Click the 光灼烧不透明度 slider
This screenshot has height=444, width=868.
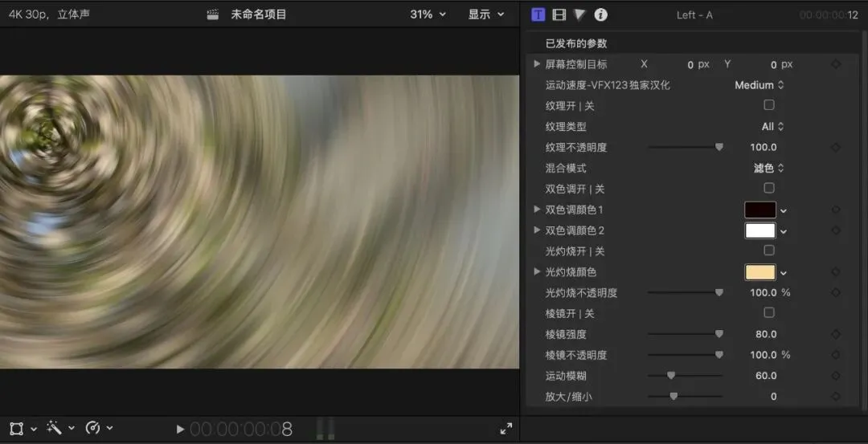(686, 292)
